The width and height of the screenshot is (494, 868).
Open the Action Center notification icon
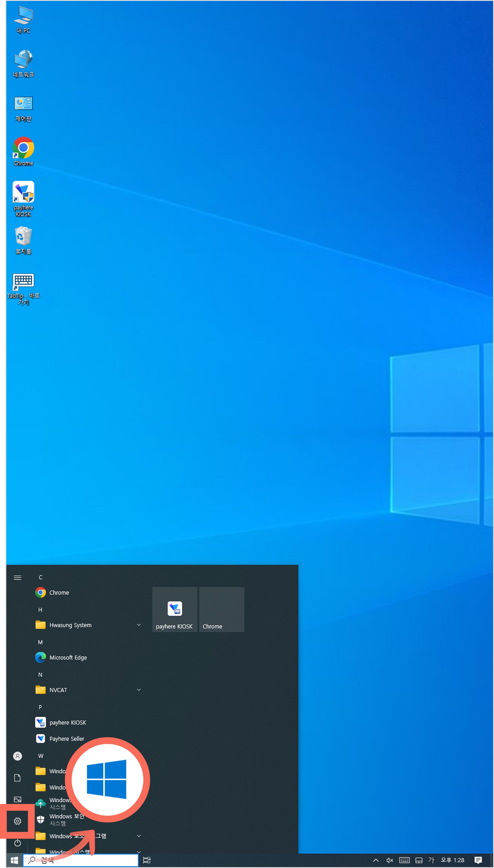(x=478, y=860)
